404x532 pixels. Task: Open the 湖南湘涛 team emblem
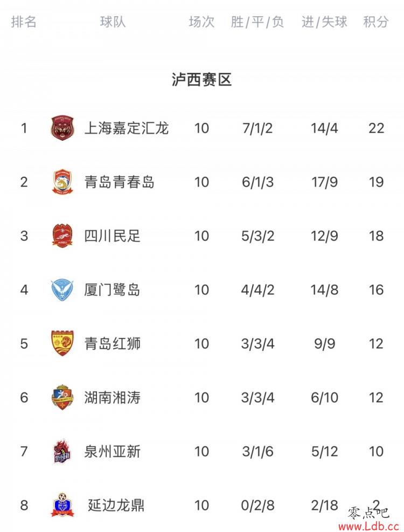click(62, 397)
